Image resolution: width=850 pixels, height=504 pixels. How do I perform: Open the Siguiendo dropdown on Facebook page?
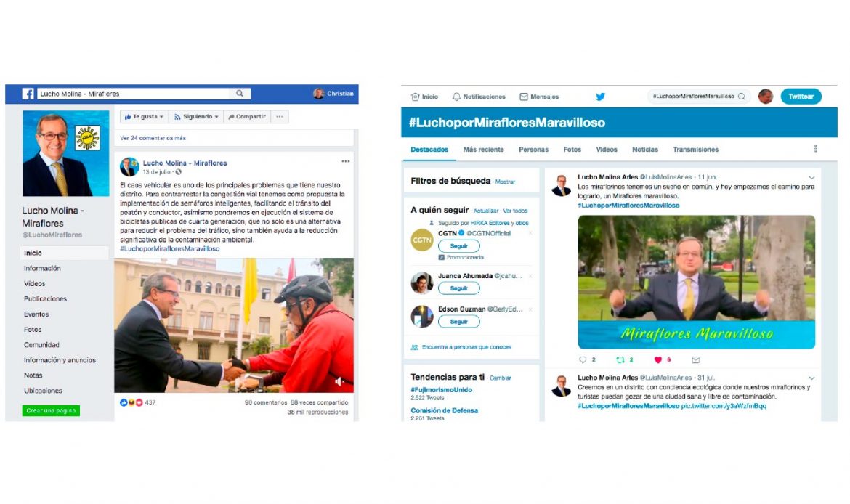tap(195, 116)
